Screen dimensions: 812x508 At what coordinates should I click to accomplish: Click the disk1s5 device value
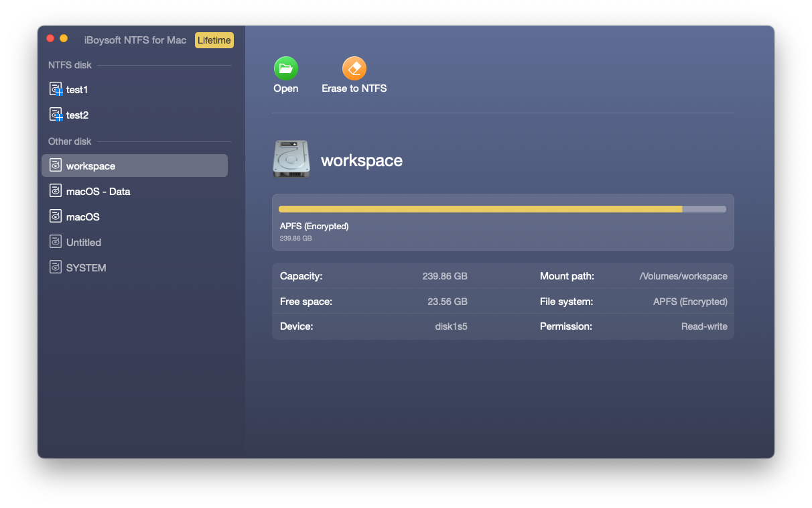point(452,327)
